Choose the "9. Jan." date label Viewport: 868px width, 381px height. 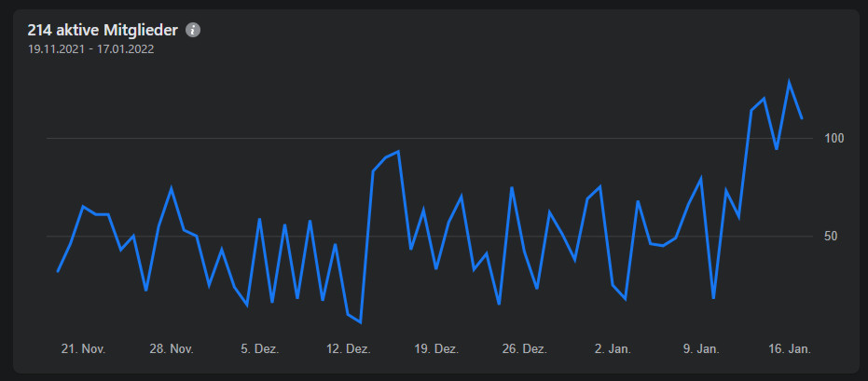point(700,349)
